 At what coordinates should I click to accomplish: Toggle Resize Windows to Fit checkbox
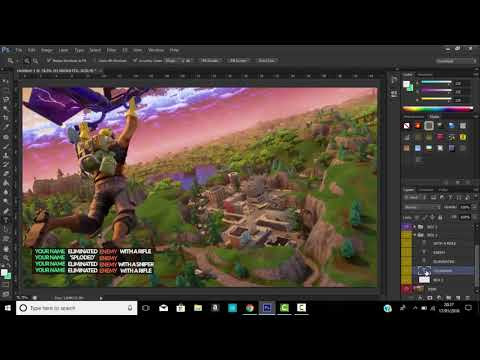pos(49,61)
